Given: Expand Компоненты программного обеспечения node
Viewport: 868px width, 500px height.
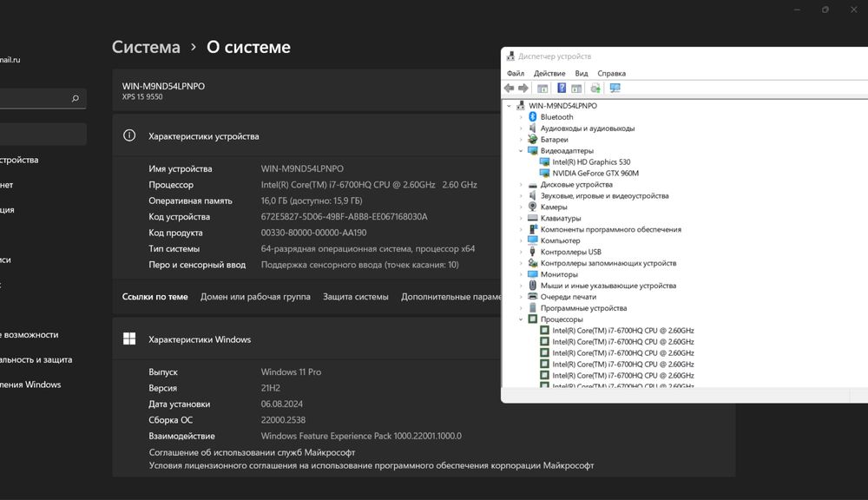Looking at the screenshot, I should coord(521,229).
